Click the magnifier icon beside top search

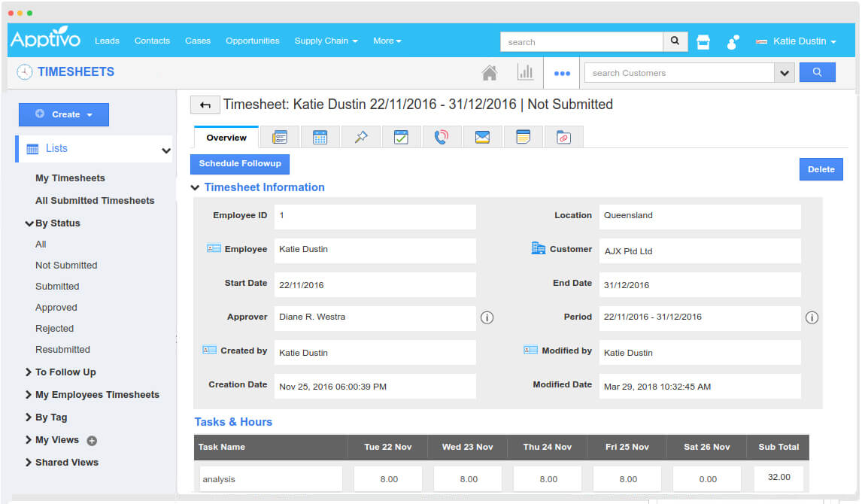(675, 41)
